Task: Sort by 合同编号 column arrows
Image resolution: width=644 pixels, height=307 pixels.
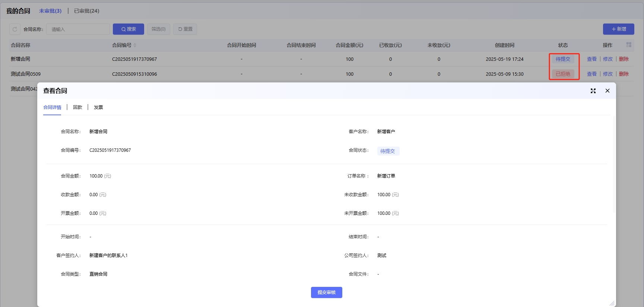Action: click(135, 45)
